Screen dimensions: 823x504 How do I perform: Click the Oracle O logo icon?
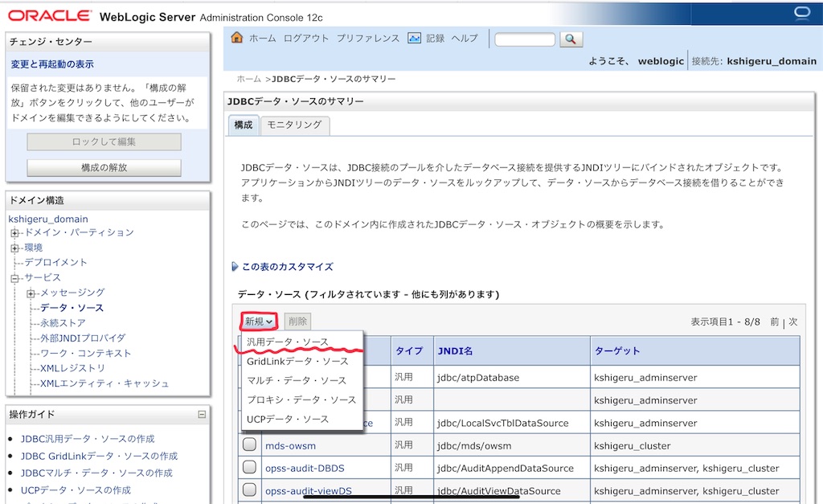801,13
